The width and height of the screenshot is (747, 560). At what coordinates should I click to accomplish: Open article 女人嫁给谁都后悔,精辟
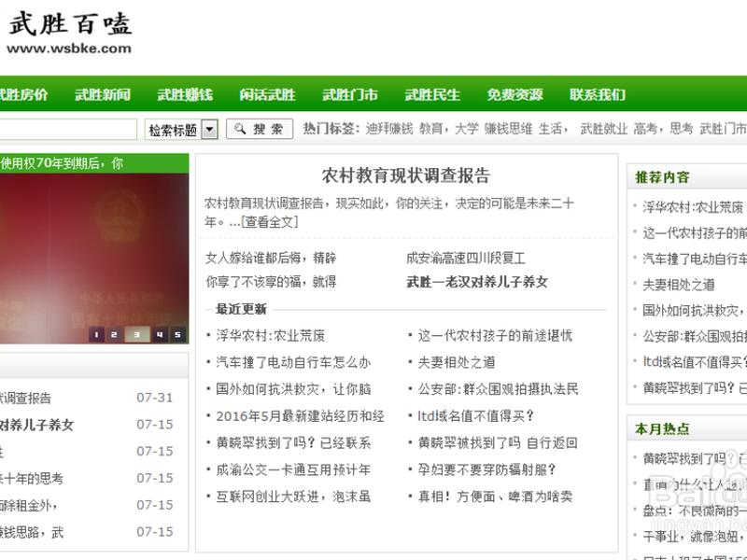pyautogui.click(x=271, y=259)
